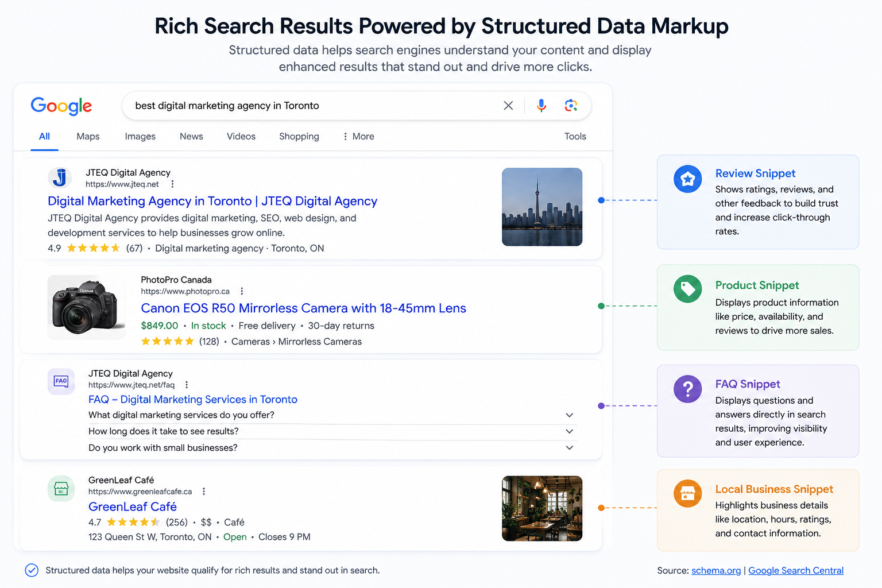Viewport: 882px width, 588px height.
Task: Switch to the Shopping tab
Action: point(299,136)
